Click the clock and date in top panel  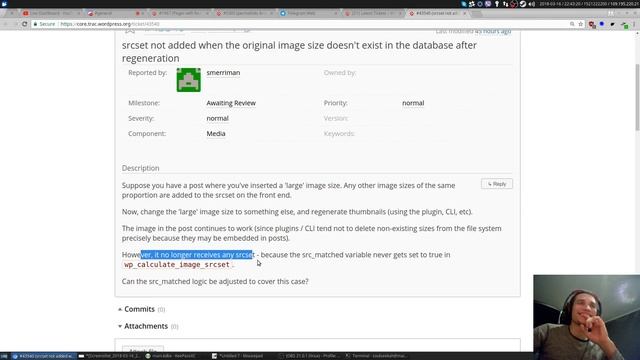(x=588, y=4)
